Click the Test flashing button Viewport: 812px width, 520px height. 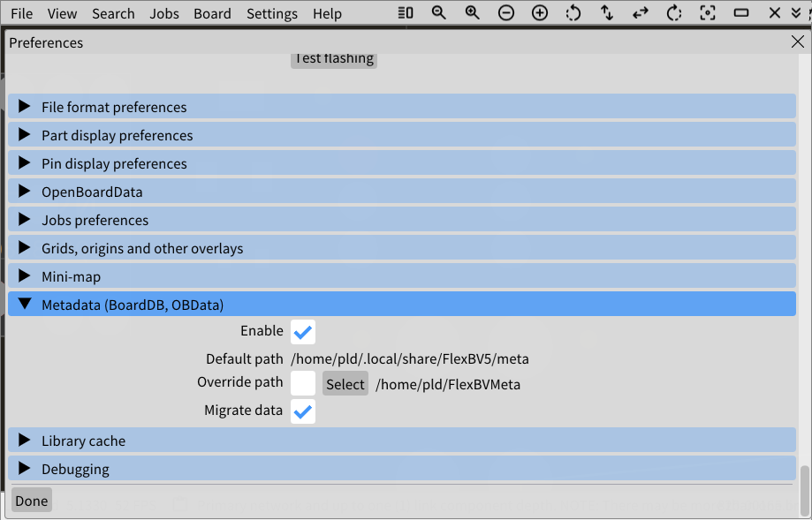pyautogui.click(x=333, y=58)
